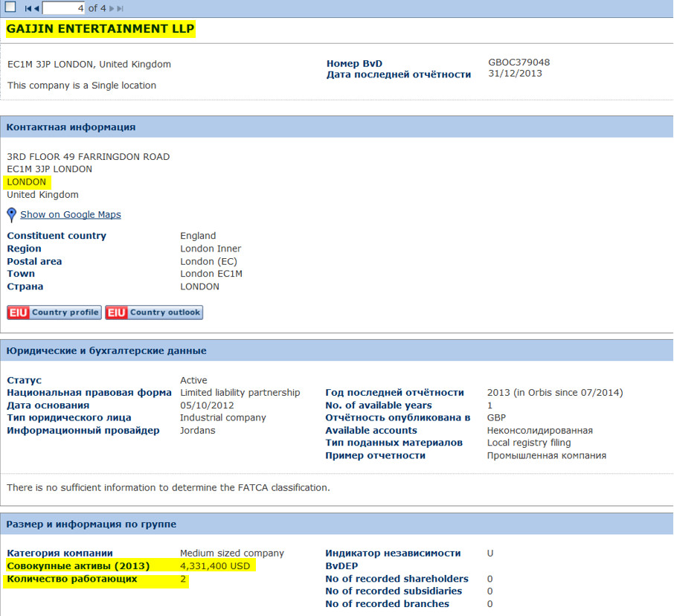The height and width of the screenshot is (616, 674).
Task: Select Postal area value London (EC)
Action: [208, 261]
